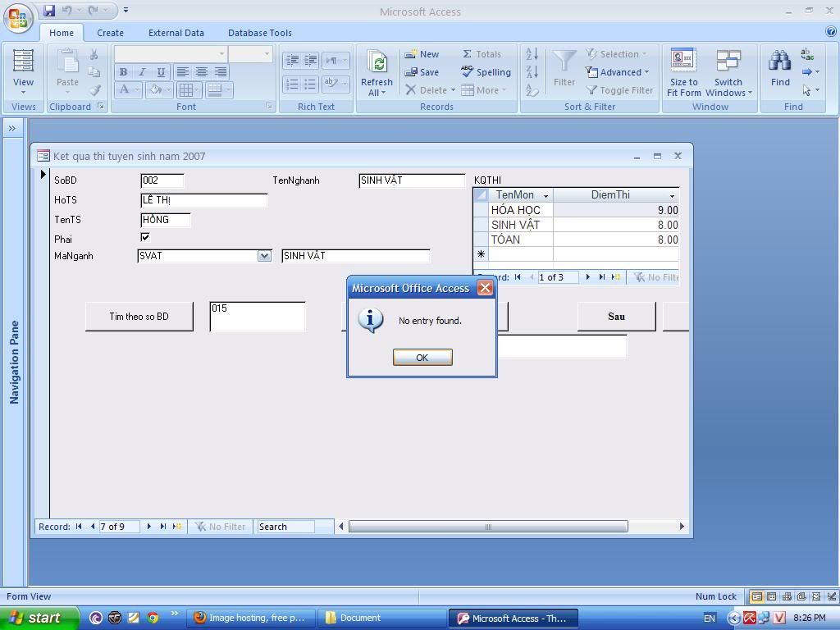Click Sort Ascending A-Z icon
Screen dimensions: 840x630
(x=532, y=53)
